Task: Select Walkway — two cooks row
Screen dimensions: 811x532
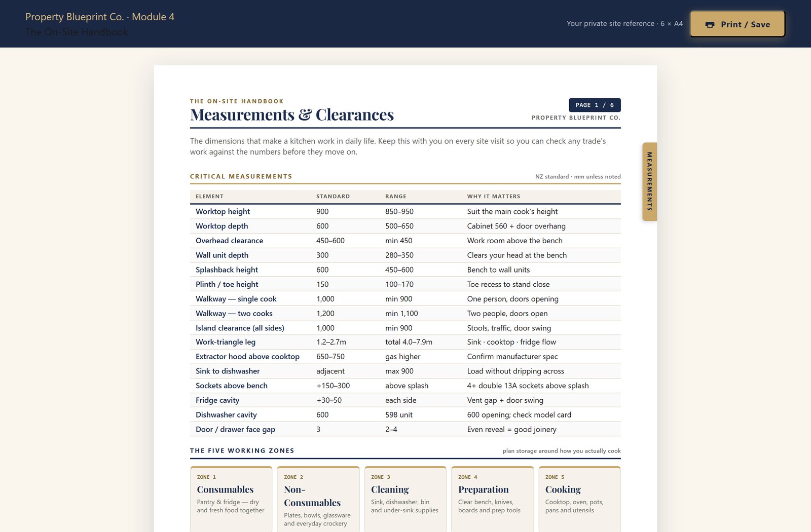Action: point(405,314)
